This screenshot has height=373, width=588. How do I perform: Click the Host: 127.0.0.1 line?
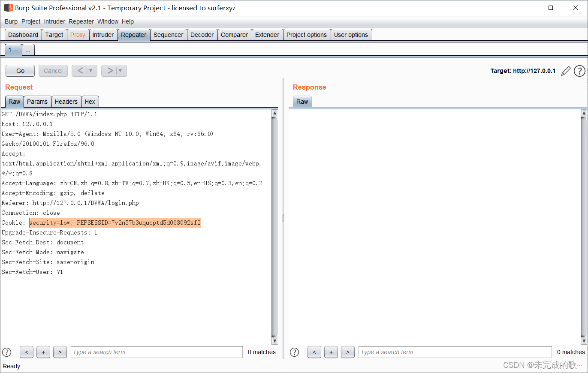click(27, 124)
